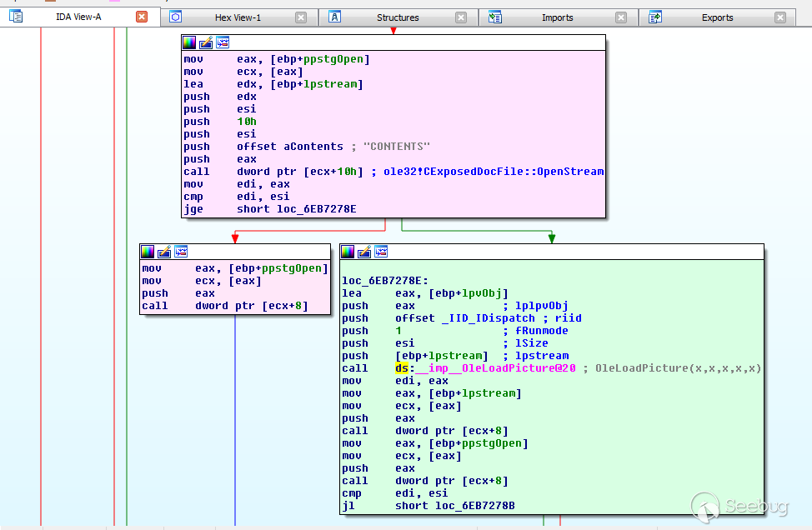Viewport: 812px width, 530px height.
Task: Click the group icon on the loc_6EB7278E node
Action: (x=381, y=251)
